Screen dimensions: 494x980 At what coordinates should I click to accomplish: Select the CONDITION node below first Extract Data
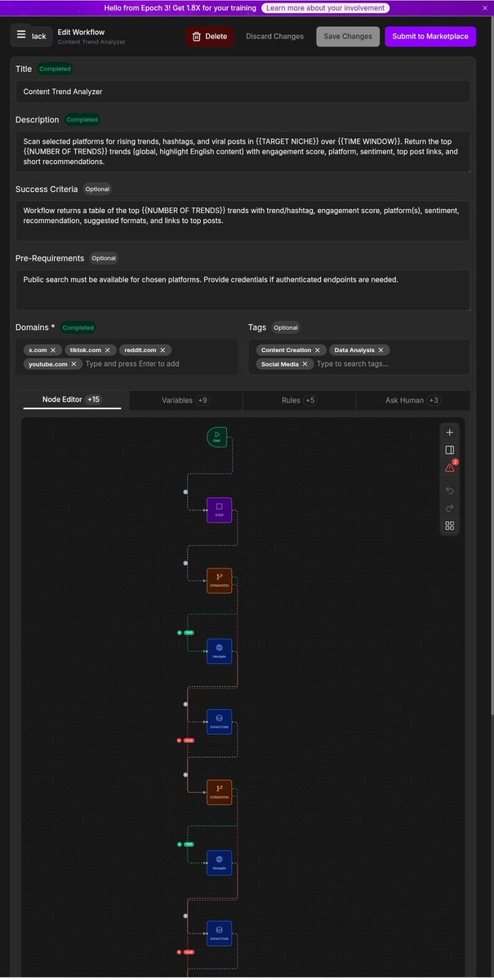219,792
